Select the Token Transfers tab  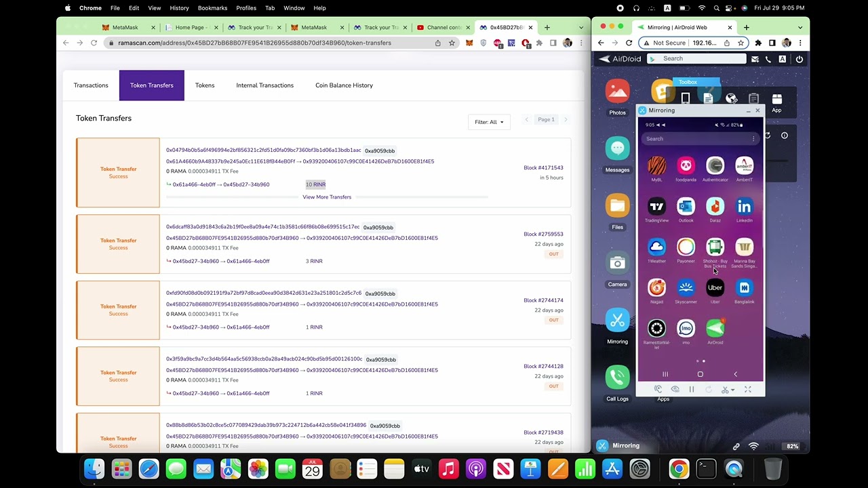tap(152, 85)
